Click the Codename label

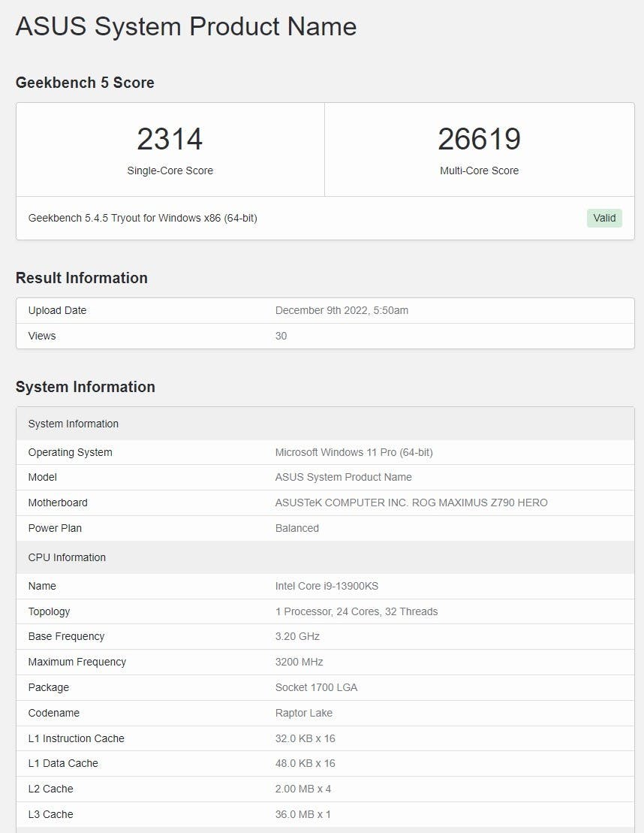53,713
